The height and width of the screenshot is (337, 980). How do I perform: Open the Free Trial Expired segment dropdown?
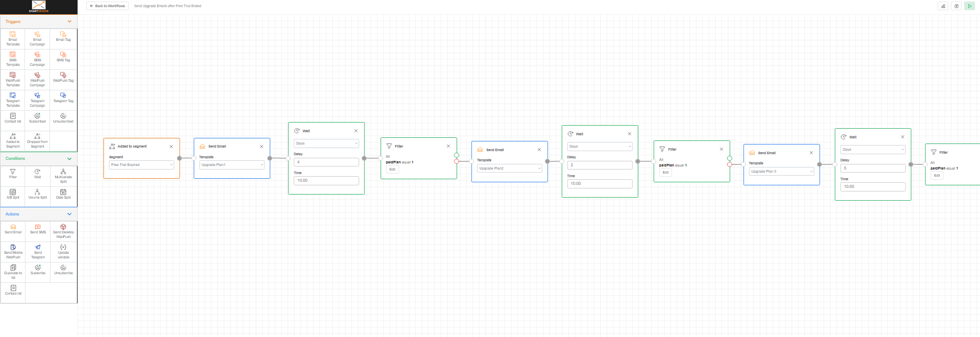141,165
